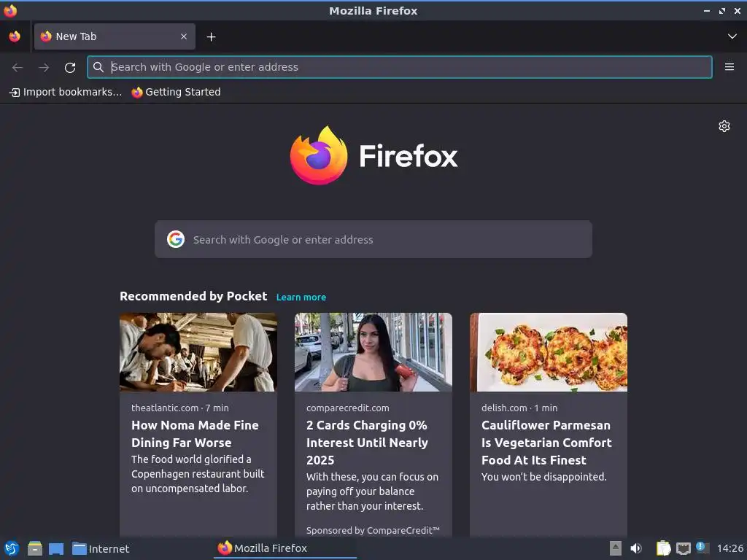The width and height of the screenshot is (747, 560).
Task: Click Sponsored by CompareCredit text
Action: [x=373, y=531]
